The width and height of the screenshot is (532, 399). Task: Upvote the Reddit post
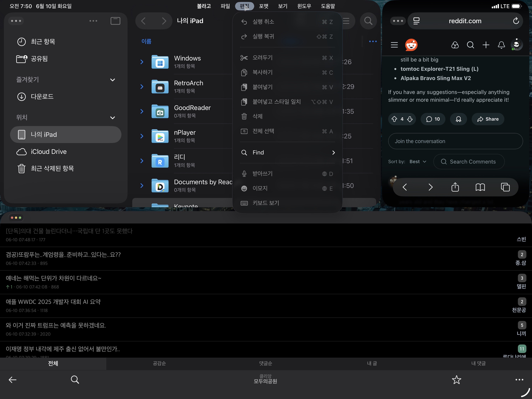pyautogui.click(x=394, y=119)
